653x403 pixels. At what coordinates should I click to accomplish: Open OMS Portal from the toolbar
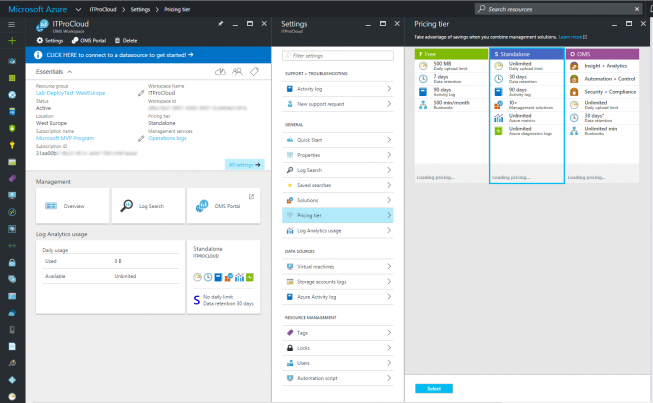[x=89, y=40]
